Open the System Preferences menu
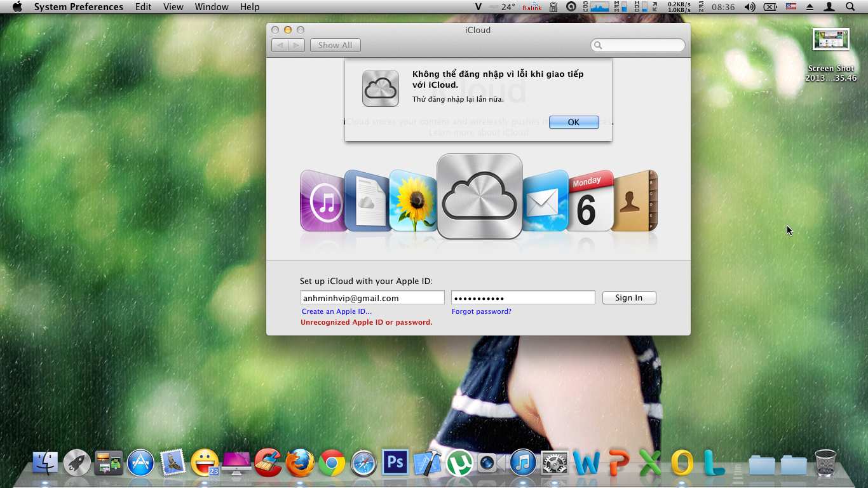Viewport: 868px width, 488px height. tap(79, 7)
